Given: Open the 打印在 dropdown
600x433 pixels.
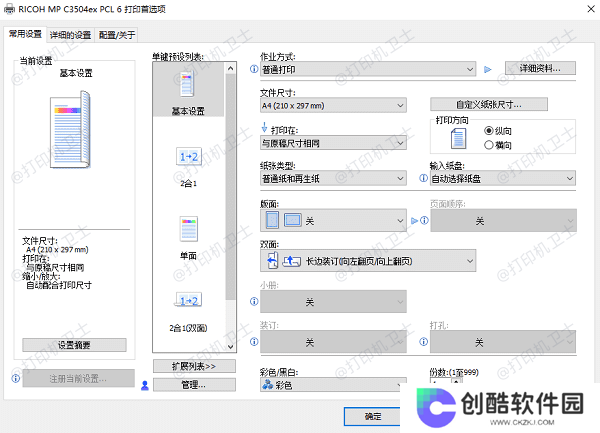Looking at the screenshot, I should (333, 143).
